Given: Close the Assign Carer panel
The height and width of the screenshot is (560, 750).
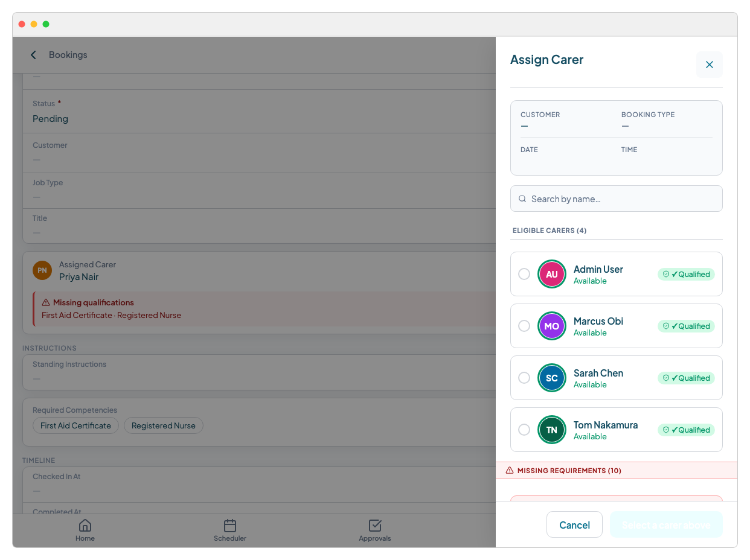Looking at the screenshot, I should [709, 65].
